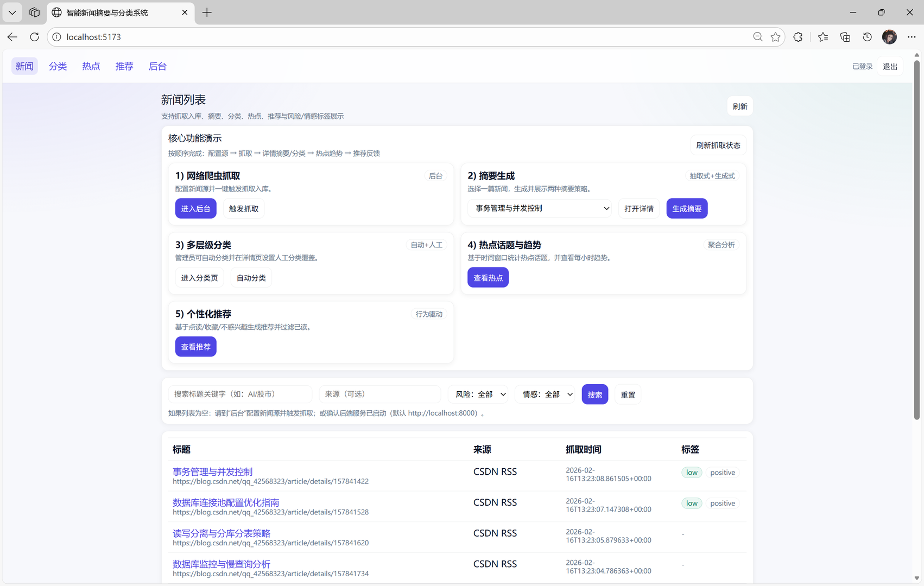Open the 数据库连接池配置优化指南 article link
The width and height of the screenshot is (924, 586).
(225, 502)
